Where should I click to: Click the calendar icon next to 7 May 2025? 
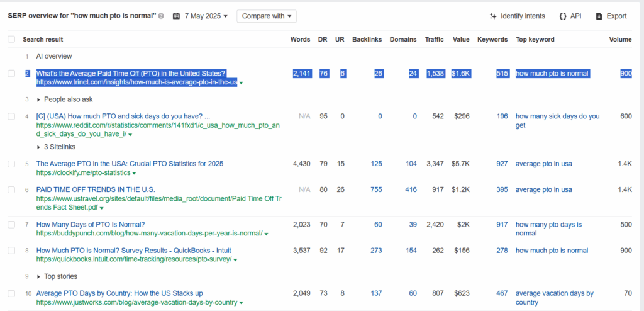point(176,16)
